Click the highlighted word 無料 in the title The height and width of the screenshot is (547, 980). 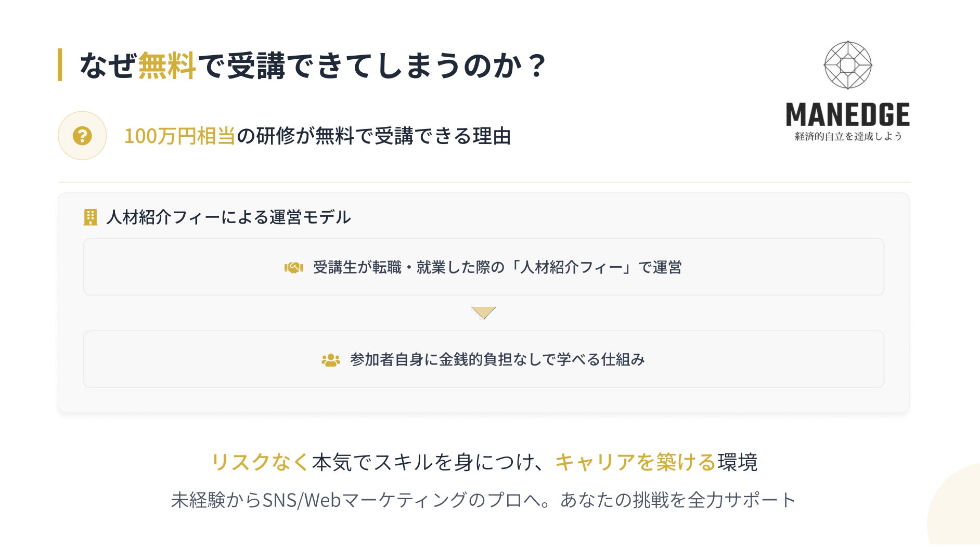(x=167, y=66)
